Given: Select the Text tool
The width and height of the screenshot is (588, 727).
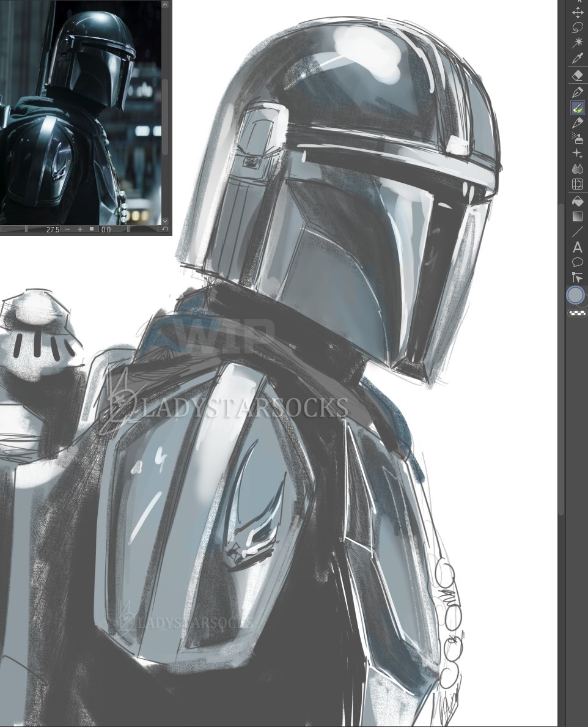Looking at the screenshot, I should click(x=578, y=247).
